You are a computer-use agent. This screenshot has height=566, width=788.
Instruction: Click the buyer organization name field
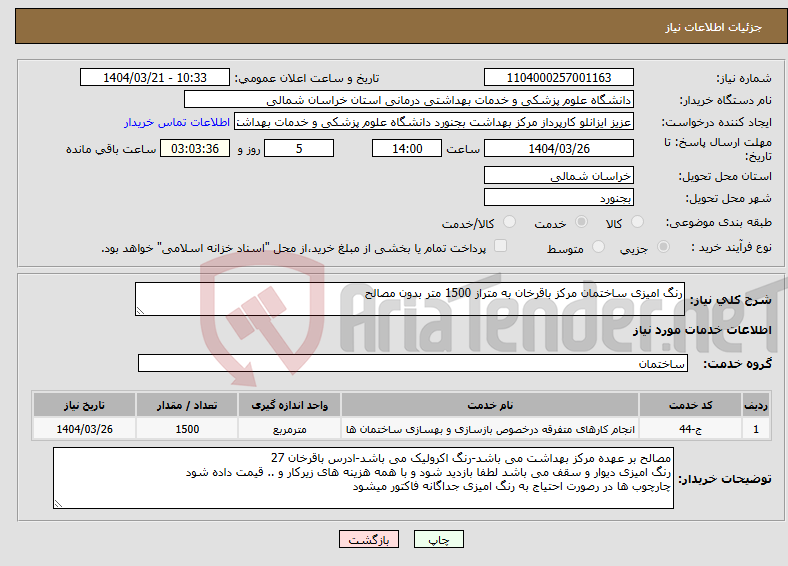point(409,100)
